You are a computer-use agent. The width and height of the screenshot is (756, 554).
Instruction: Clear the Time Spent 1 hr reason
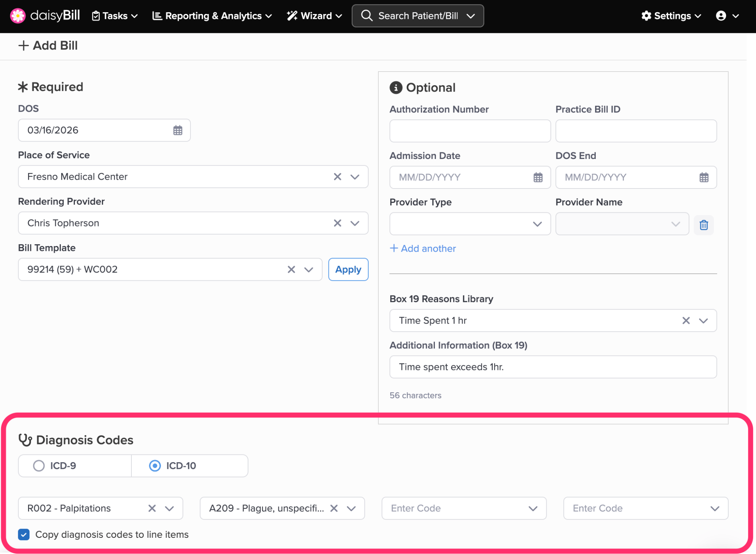(x=686, y=321)
